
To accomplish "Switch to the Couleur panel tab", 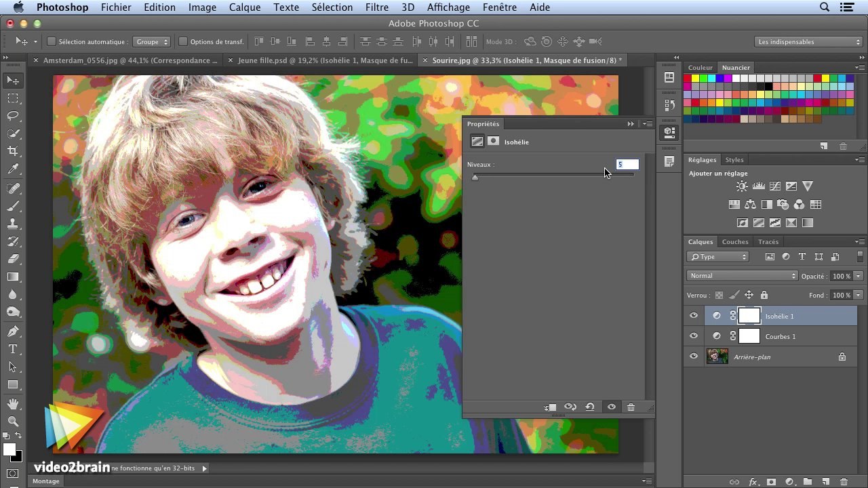I will 701,68.
